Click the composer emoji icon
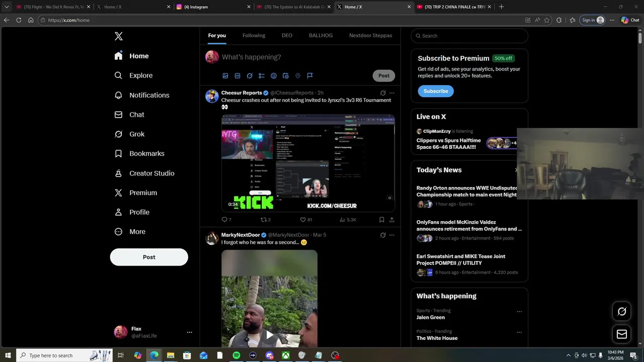The height and width of the screenshot is (362, 644). [x=274, y=76]
